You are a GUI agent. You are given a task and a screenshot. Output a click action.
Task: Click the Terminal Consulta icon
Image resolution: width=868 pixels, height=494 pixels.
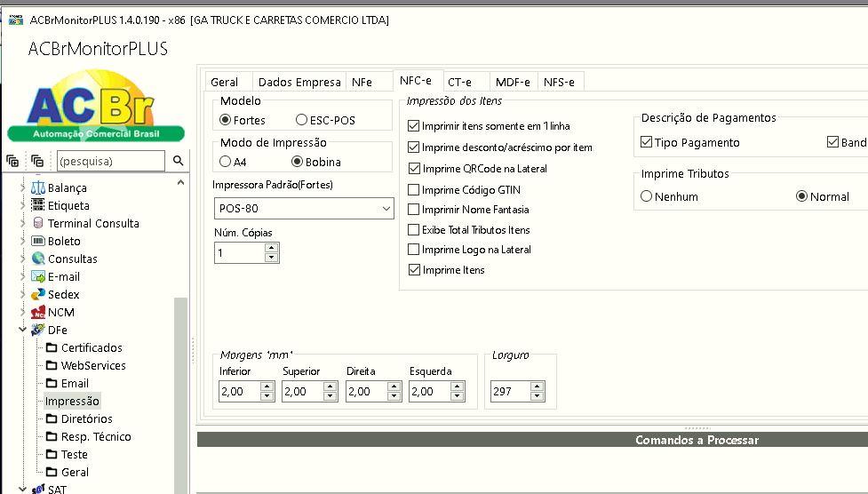[x=37, y=223]
